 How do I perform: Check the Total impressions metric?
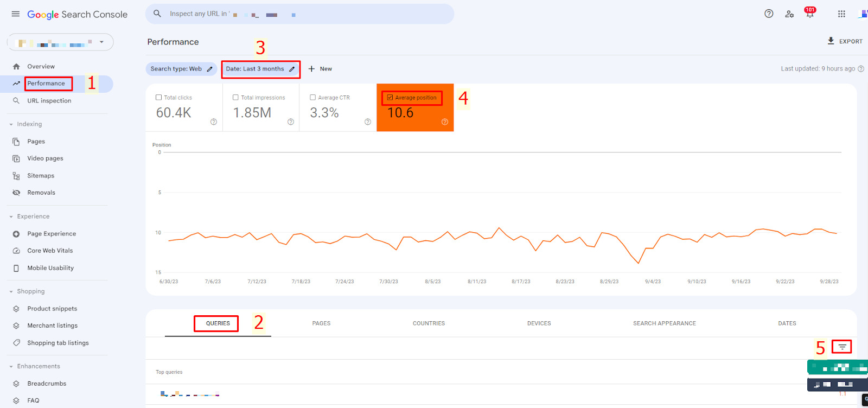(236, 98)
